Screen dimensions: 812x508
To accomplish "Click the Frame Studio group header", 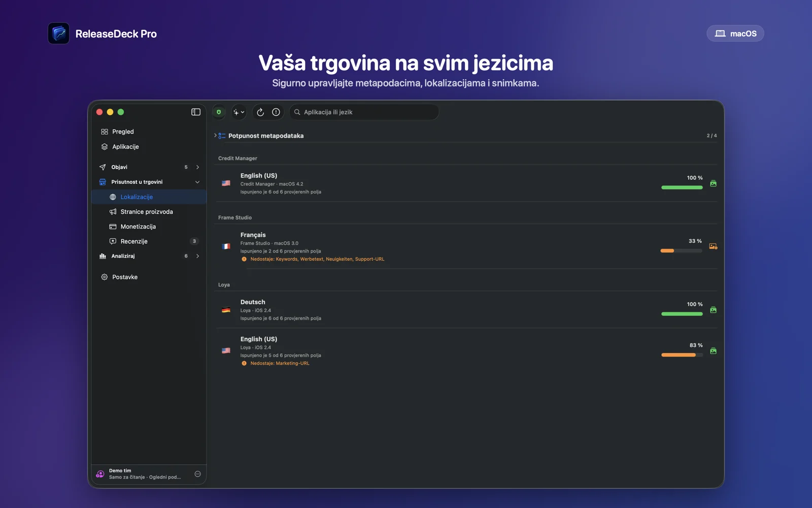I will (x=235, y=217).
